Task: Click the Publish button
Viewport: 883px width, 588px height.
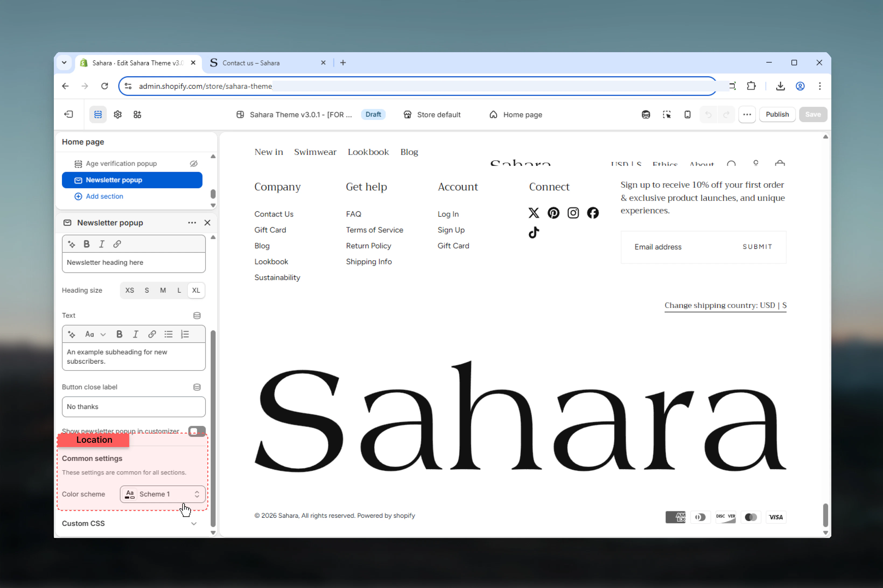Action: pyautogui.click(x=777, y=114)
